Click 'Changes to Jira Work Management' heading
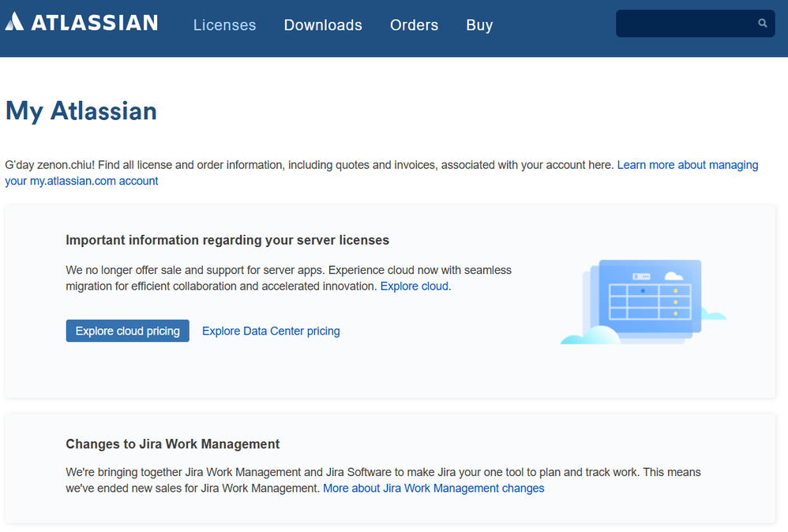The image size is (788, 532). coord(172,444)
